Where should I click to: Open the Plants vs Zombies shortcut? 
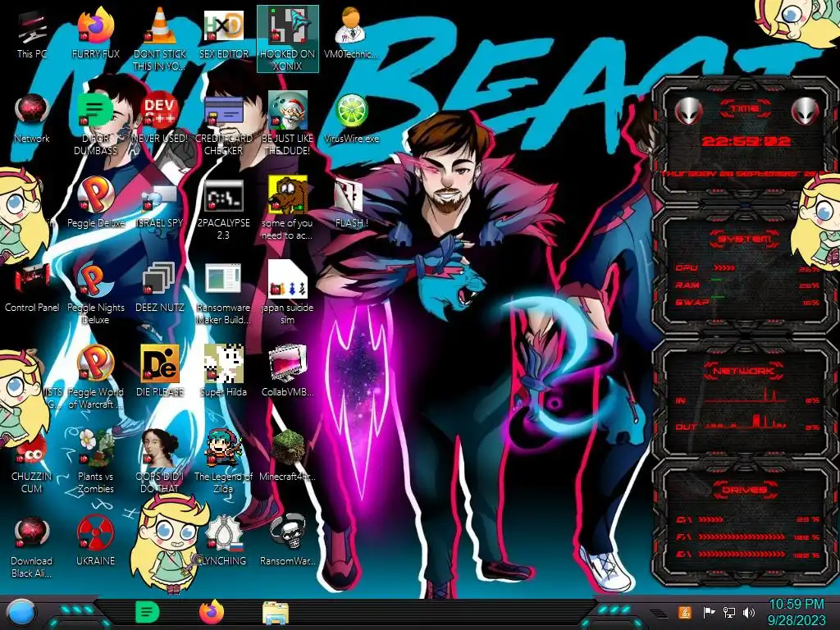(95, 462)
